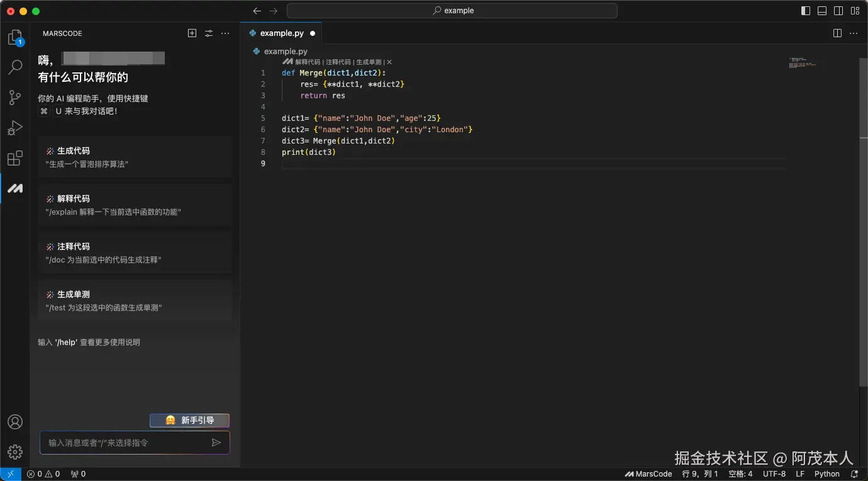Click the print(dict3) code line

tap(309, 152)
